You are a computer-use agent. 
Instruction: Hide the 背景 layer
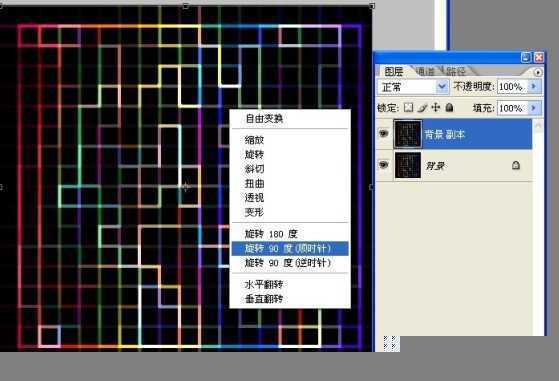click(x=384, y=165)
